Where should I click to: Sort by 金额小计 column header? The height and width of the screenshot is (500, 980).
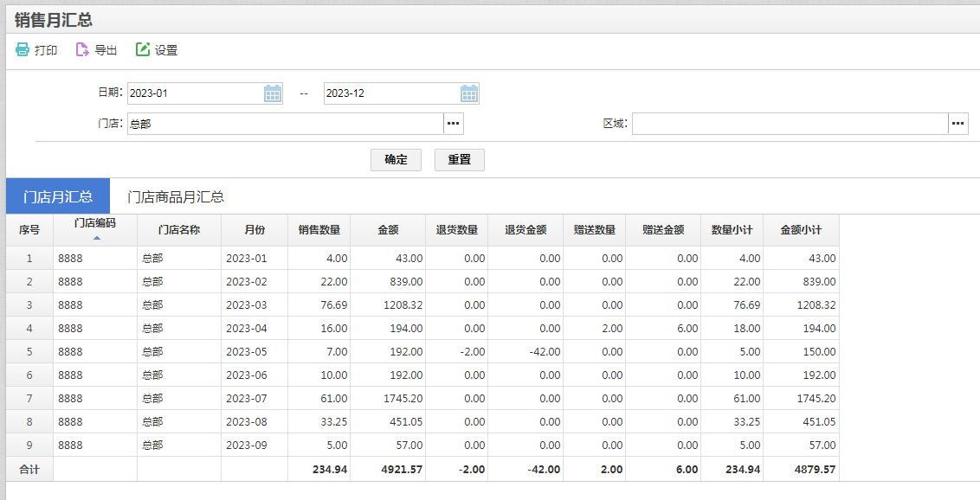[x=801, y=230]
